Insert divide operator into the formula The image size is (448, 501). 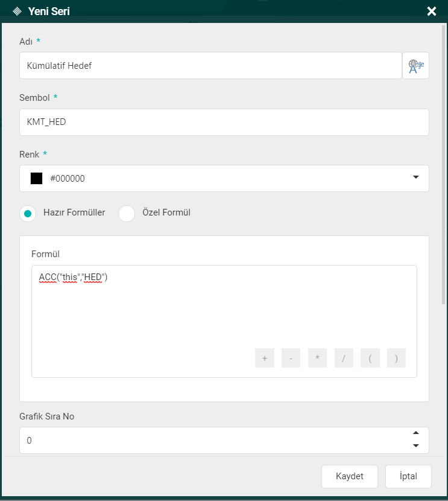[x=343, y=358]
